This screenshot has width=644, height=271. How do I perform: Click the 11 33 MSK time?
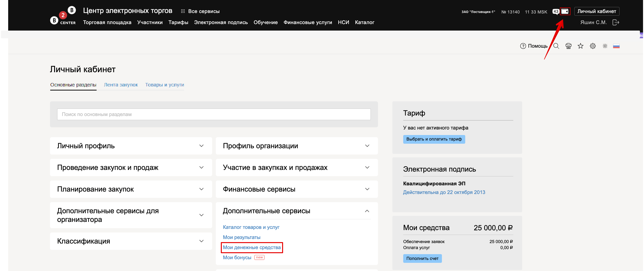pyautogui.click(x=536, y=12)
